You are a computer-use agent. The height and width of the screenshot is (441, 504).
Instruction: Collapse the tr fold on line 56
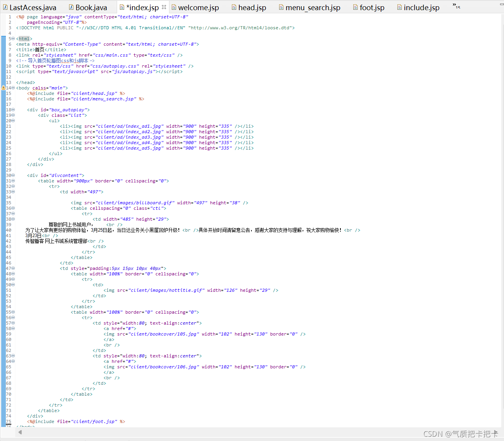point(13,318)
